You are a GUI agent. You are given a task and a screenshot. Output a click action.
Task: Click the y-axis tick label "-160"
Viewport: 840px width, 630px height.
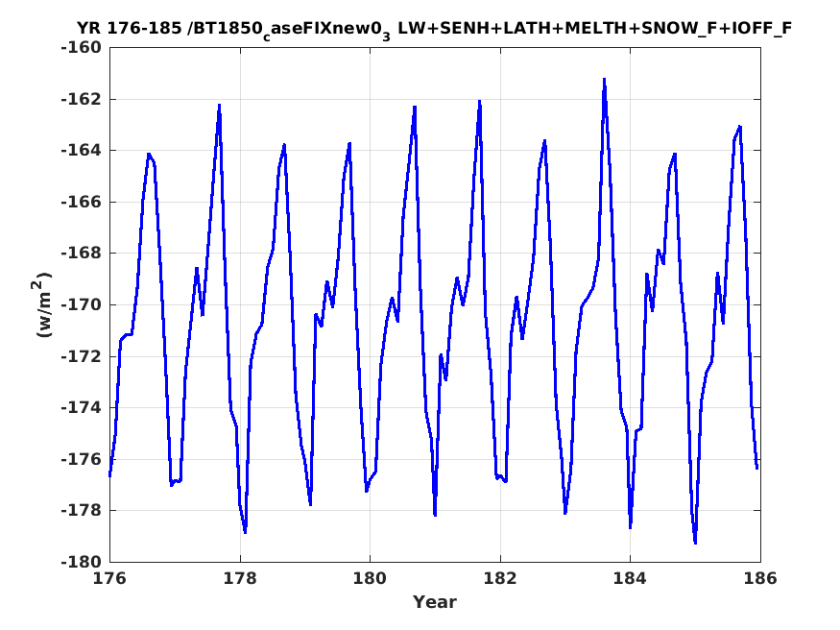coord(82,48)
